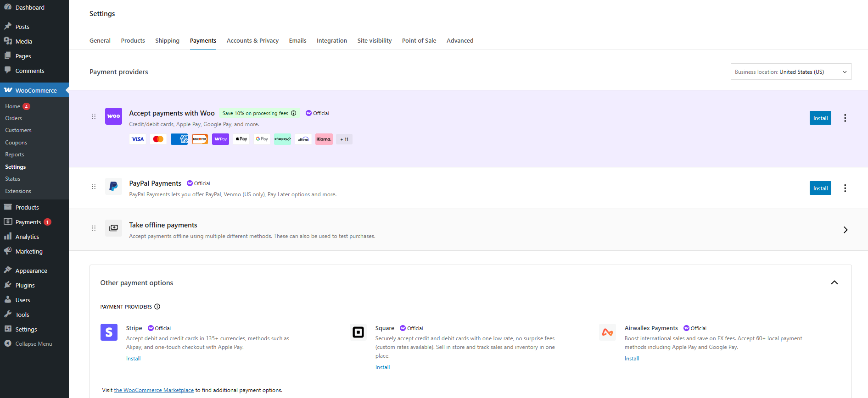The image size is (868, 398).
Task: Click the Plugins plug icon
Action: (x=8, y=285)
